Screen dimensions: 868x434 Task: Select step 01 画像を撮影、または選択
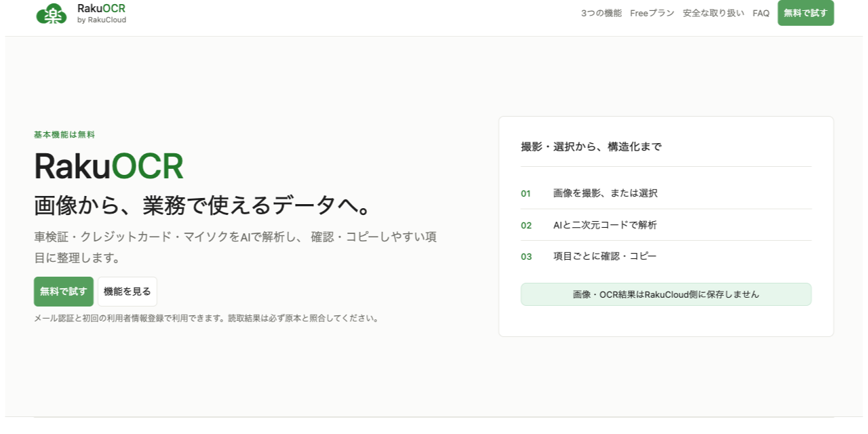(666, 193)
